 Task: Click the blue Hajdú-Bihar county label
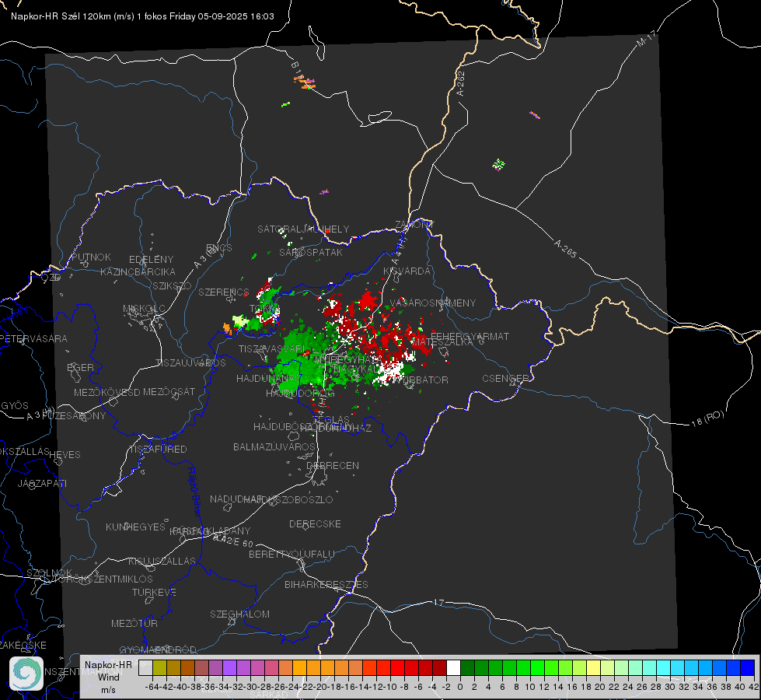[x=194, y=492]
